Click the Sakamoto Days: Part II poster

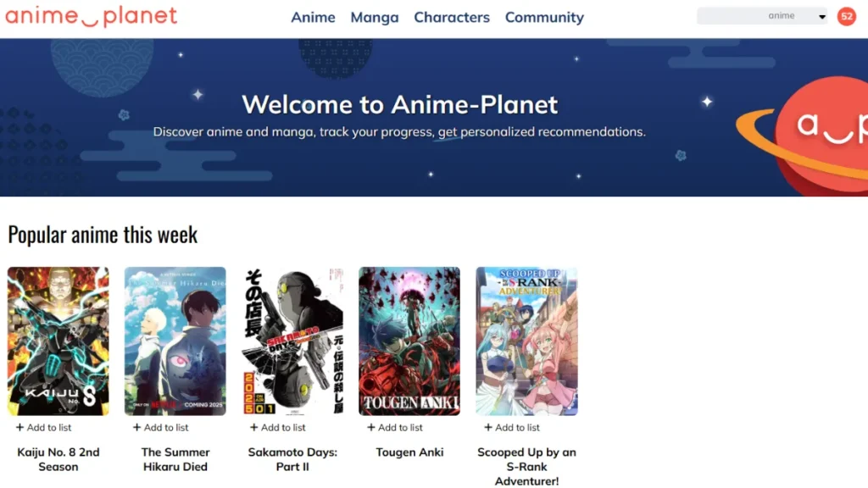[x=292, y=339]
